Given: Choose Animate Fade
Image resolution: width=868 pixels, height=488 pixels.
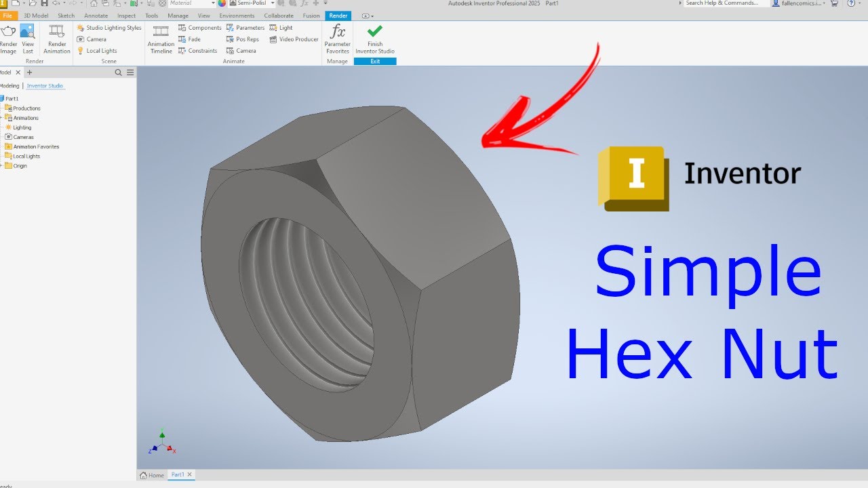Looking at the screenshot, I should click(189, 39).
